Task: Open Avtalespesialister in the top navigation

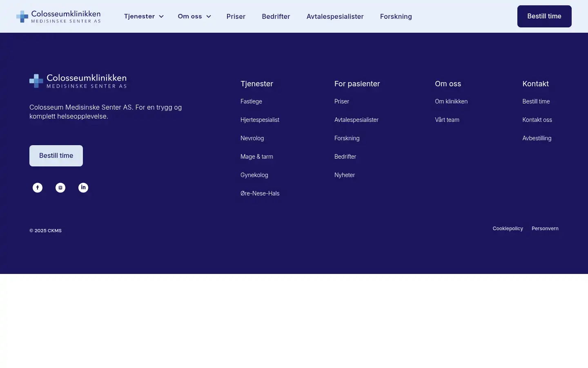Action: coord(335,16)
